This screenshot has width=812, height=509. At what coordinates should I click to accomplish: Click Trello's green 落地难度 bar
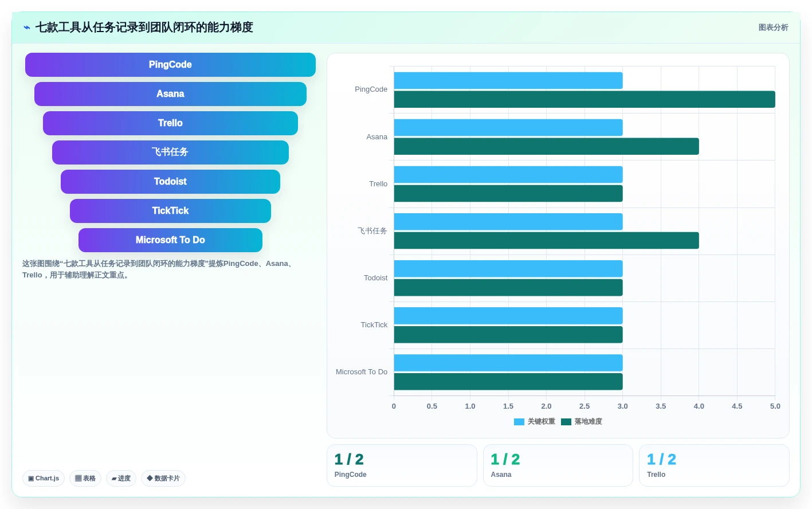pyautogui.click(x=508, y=193)
